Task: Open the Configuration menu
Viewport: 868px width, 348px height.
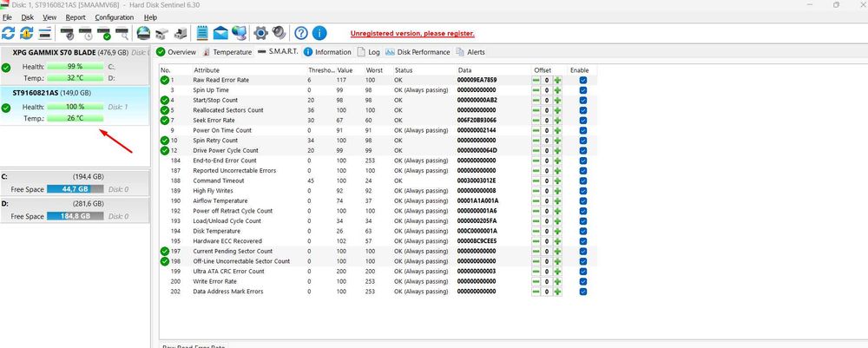Action: coord(115,17)
